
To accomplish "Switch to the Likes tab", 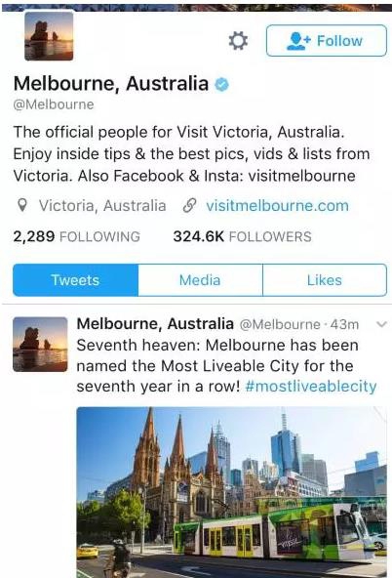I will (x=325, y=280).
